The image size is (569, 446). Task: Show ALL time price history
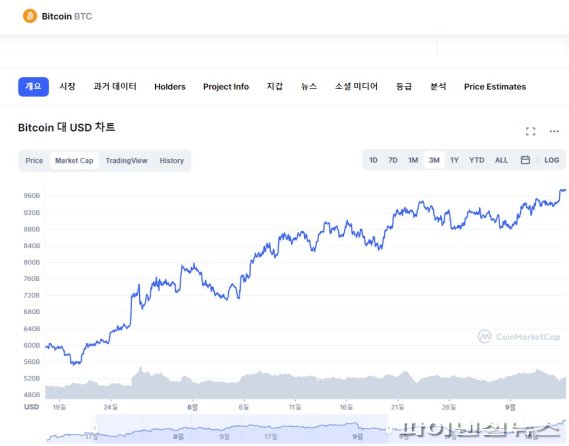(x=502, y=160)
